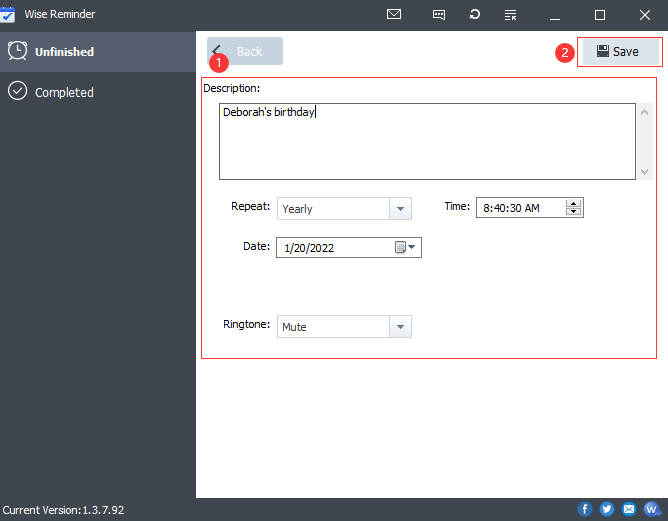Open the Twitter icon in the footer
The width and height of the screenshot is (668, 521).
click(607, 509)
